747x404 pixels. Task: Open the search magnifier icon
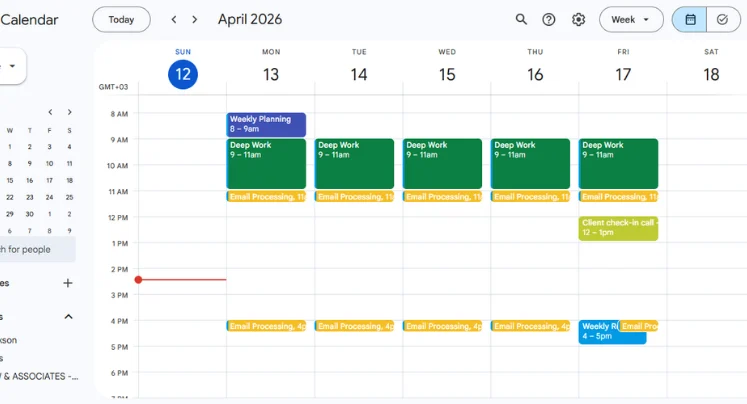click(x=521, y=20)
